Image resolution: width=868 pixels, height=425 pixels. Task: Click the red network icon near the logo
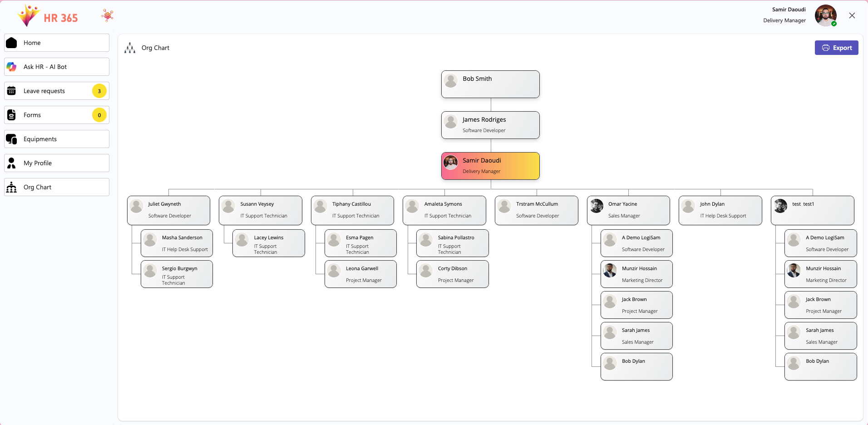coord(108,15)
